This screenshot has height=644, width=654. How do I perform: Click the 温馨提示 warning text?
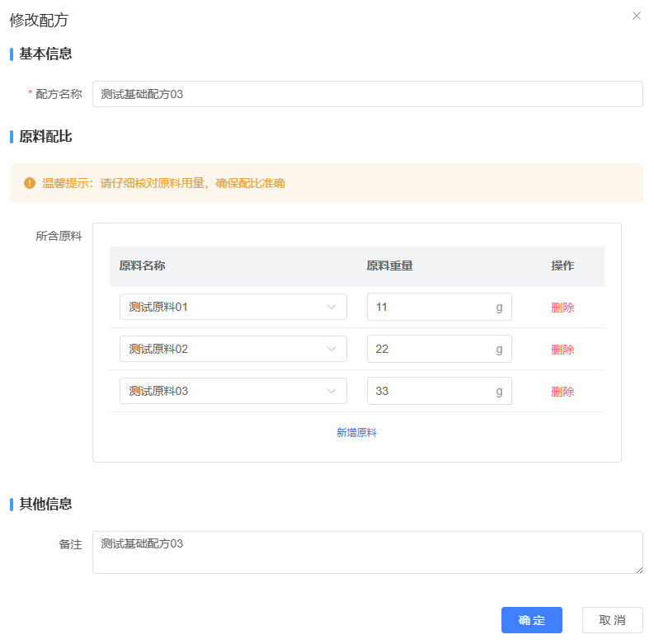[163, 183]
